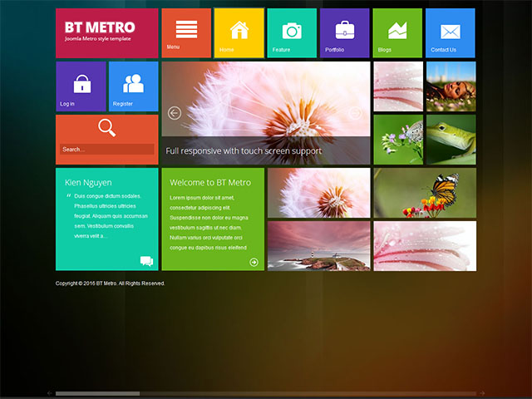Viewport: 532px width, 399px height.
Task: Open the hamburger Menu tile
Action: point(186,33)
